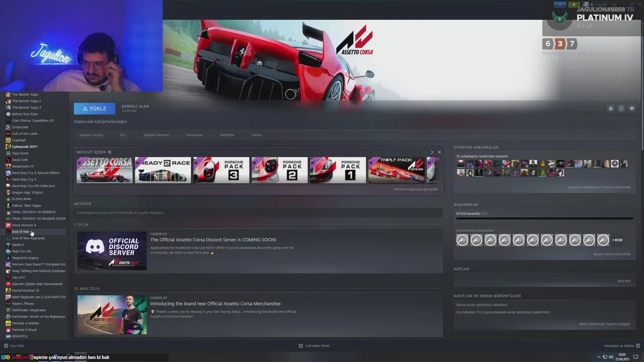This screenshot has width=644, height=362.
Task: Click Ekran Görüntüsü Tuşunu Değiştir link
Action: click(x=605, y=324)
